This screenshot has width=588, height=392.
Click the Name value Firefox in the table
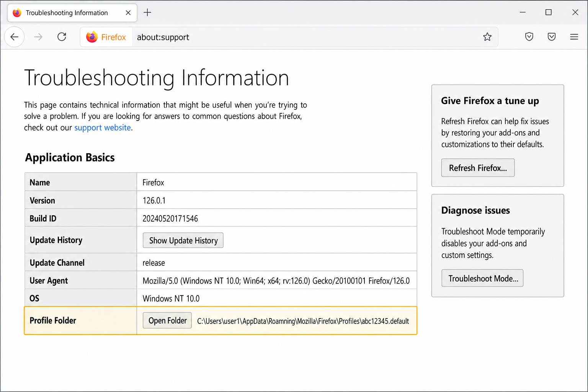pos(153,183)
